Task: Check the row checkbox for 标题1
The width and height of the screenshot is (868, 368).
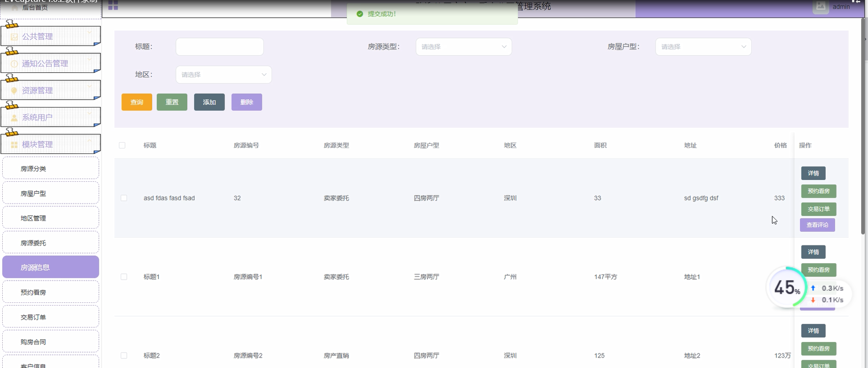Action: [124, 277]
